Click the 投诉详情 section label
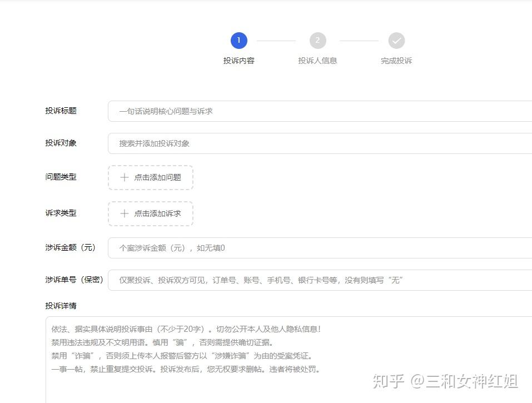 (61, 306)
